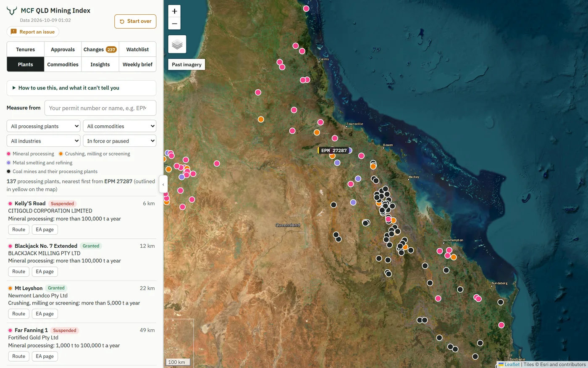This screenshot has height=368, width=588.
Task: Click the Start over button
Action: (x=135, y=21)
